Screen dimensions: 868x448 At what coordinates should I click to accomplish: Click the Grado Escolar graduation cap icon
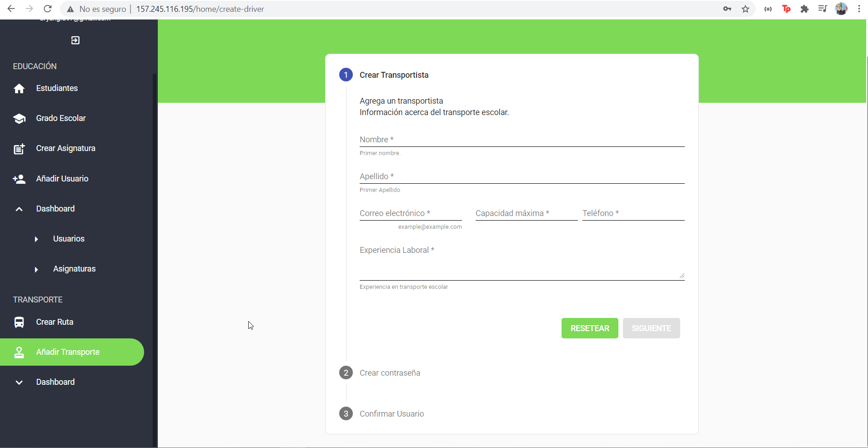(x=19, y=118)
